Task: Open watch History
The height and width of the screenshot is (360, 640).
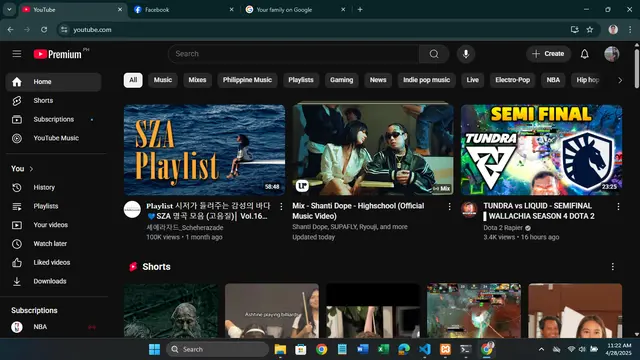Action: tap(53, 187)
